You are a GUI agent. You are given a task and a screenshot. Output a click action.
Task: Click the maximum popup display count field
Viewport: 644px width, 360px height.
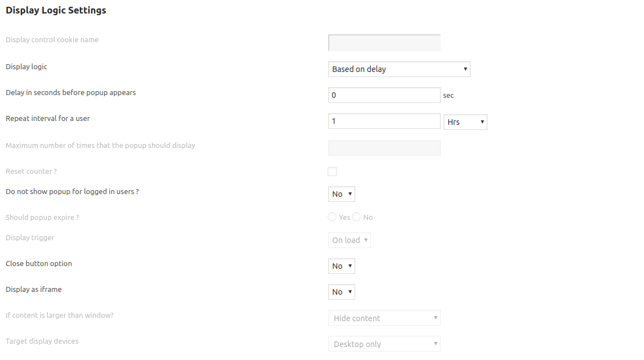384,147
